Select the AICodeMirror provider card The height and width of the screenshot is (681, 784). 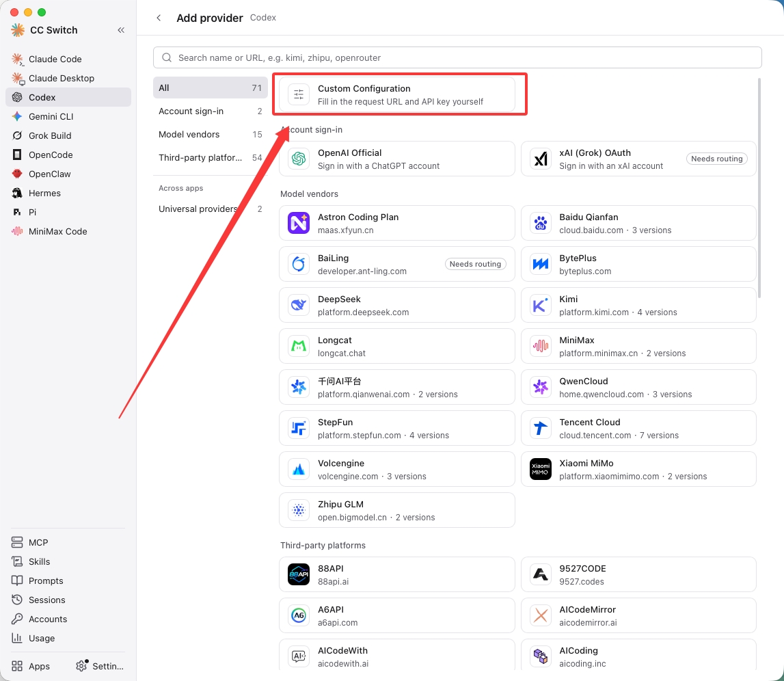pos(638,615)
